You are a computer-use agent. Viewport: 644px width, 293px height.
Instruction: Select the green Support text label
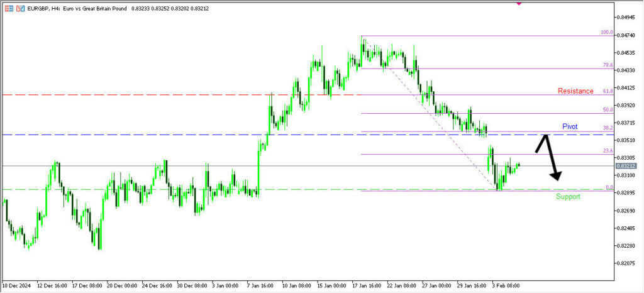pyautogui.click(x=568, y=197)
